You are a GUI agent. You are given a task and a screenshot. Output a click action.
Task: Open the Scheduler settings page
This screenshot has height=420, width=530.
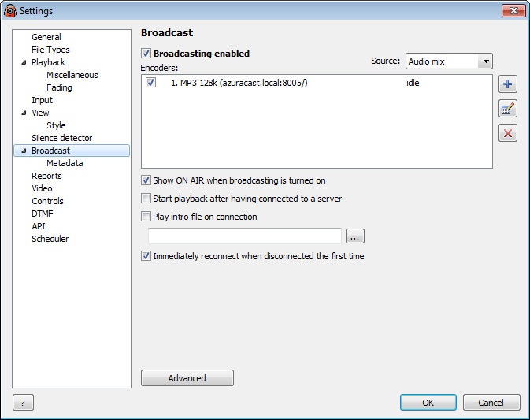coord(50,239)
